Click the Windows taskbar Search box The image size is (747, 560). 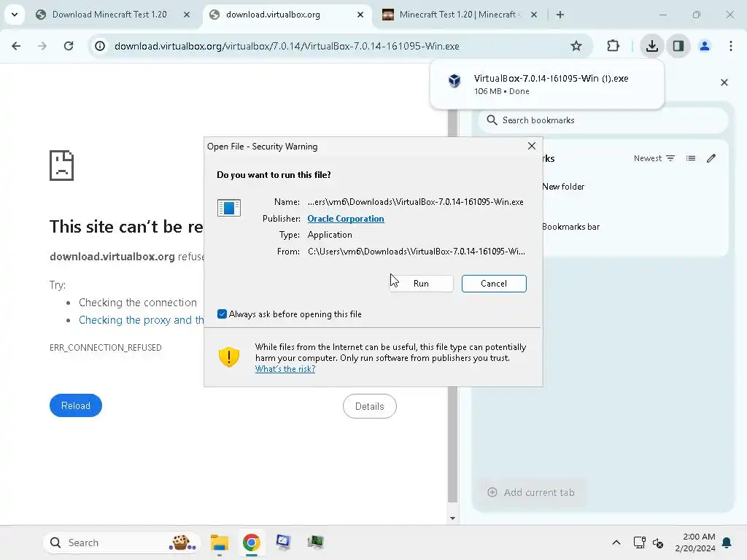[x=122, y=542]
